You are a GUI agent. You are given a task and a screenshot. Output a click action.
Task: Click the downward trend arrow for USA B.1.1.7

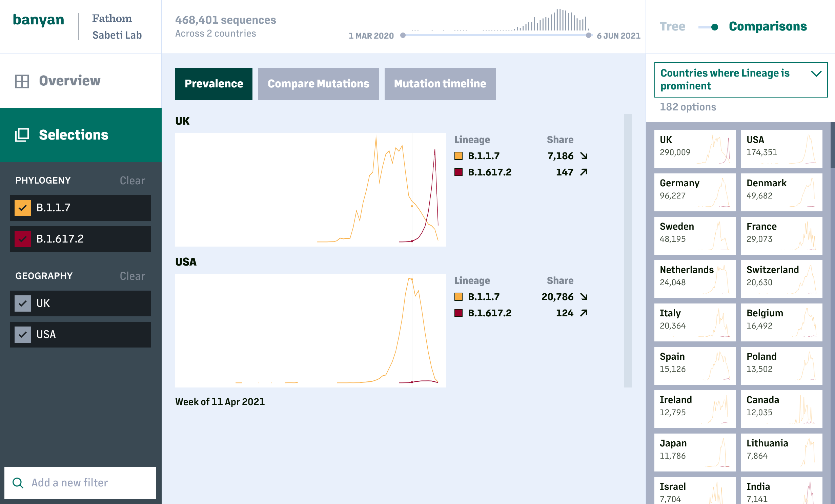click(584, 297)
